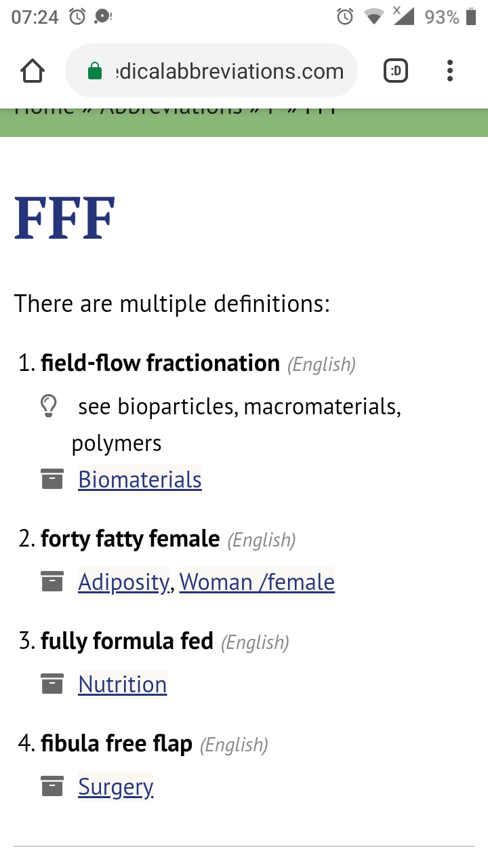Screen dimensions: 488x868
Task: Tap the fibula free flap definition
Action: click(x=117, y=744)
